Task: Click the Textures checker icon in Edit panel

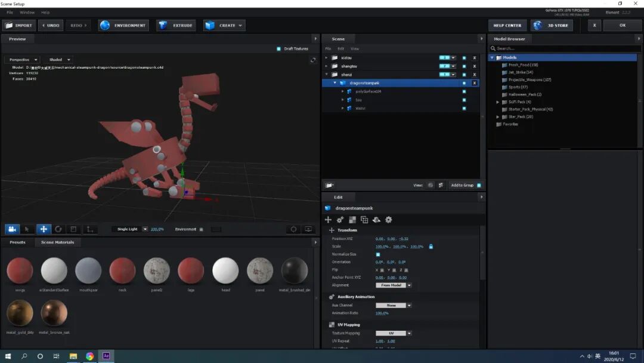Action: point(352,220)
